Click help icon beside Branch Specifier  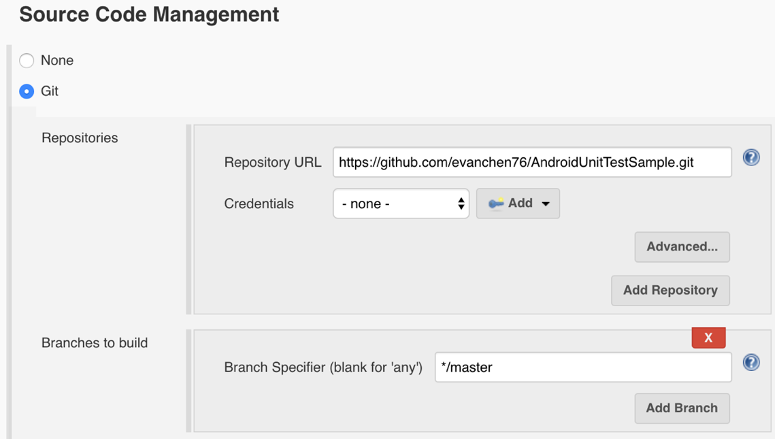(x=751, y=363)
